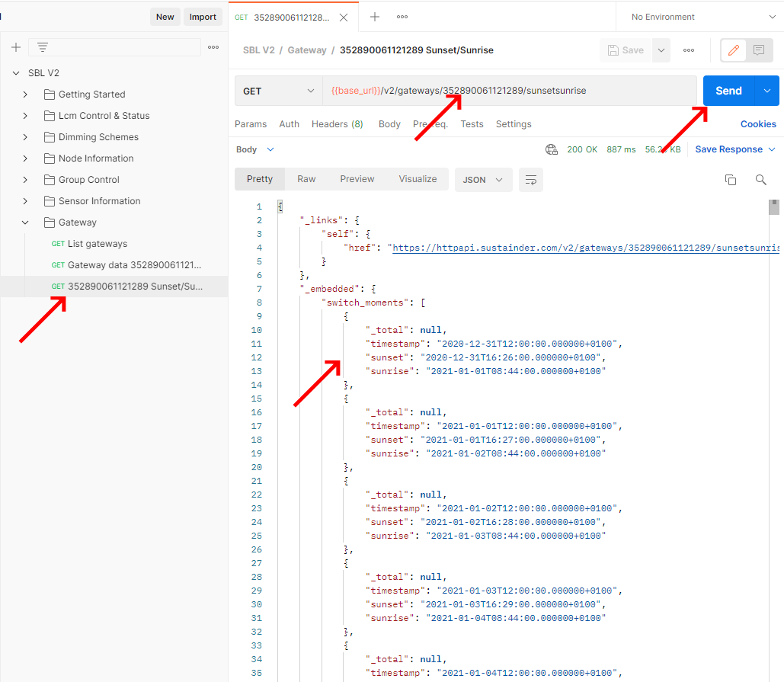Click the search response magnifier icon
Image resolution: width=784 pixels, height=682 pixels.
pyautogui.click(x=760, y=180)
